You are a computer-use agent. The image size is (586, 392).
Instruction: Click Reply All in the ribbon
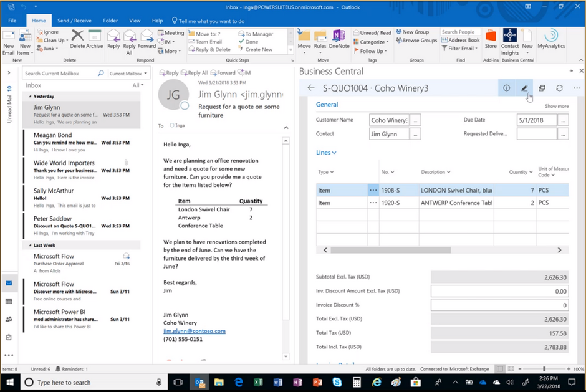(129, 42)
